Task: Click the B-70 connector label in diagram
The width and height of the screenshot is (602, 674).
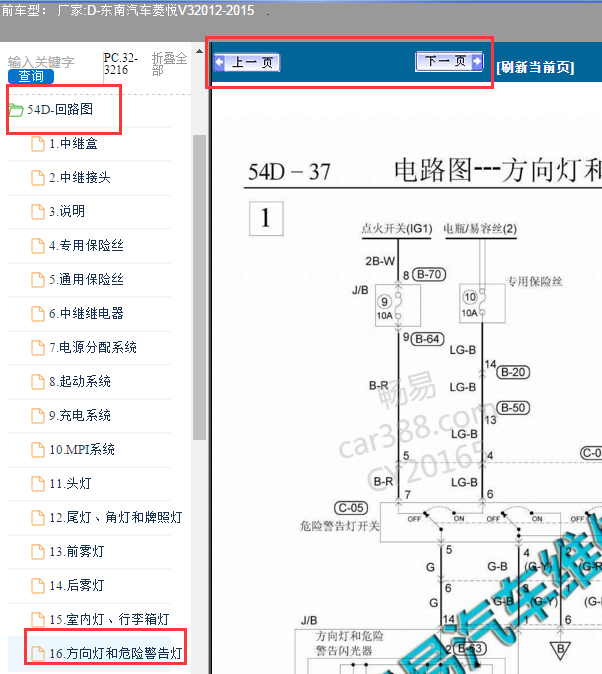Action: click(429, 274)
